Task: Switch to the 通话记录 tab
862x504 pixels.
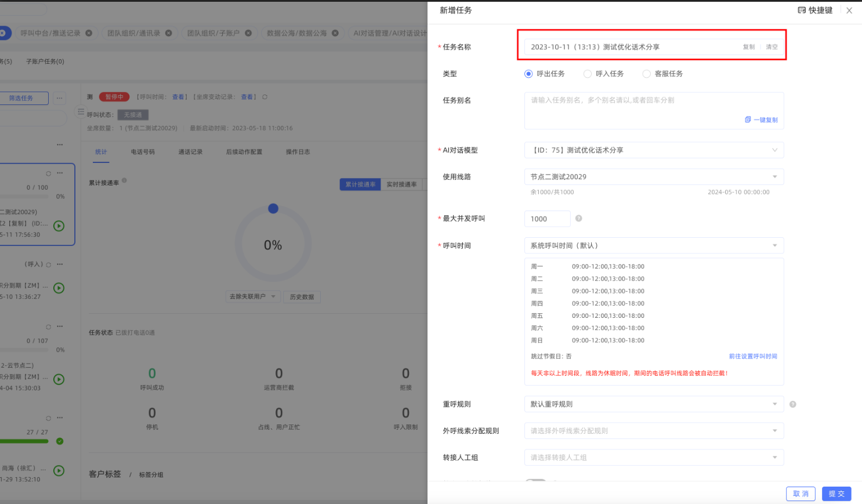Action: point(190,152)
